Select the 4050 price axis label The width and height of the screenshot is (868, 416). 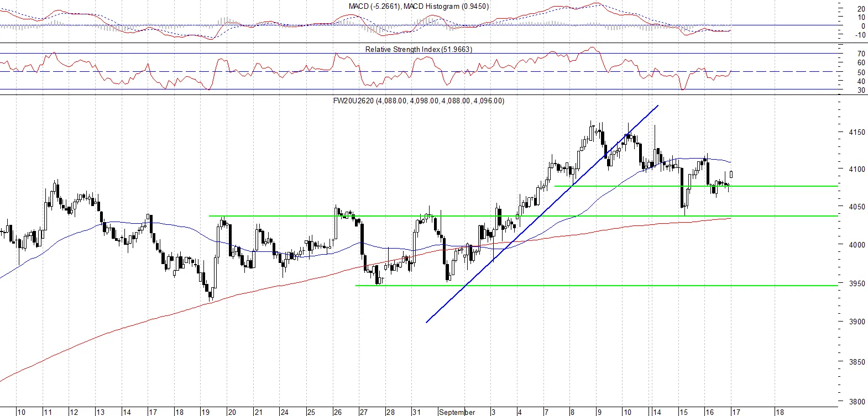coord(857,207)
